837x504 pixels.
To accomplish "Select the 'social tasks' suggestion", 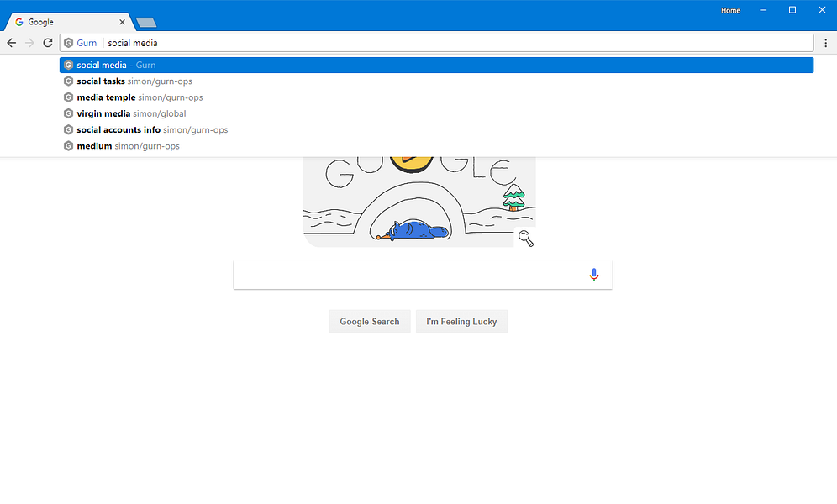I will pos(436,81).
